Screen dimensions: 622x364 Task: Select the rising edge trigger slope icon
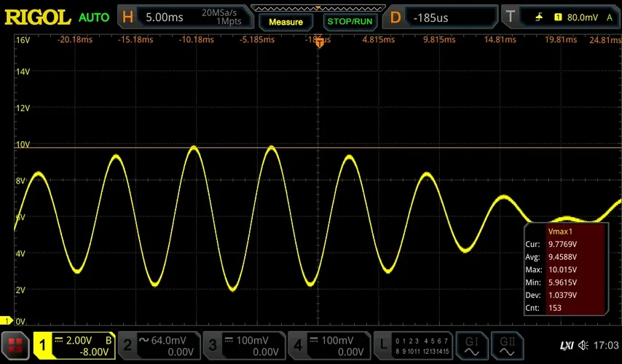(539, 17)
